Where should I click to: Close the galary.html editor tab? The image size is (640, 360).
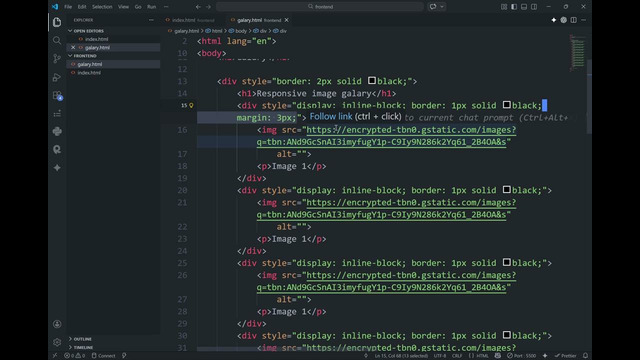[287, 20]
